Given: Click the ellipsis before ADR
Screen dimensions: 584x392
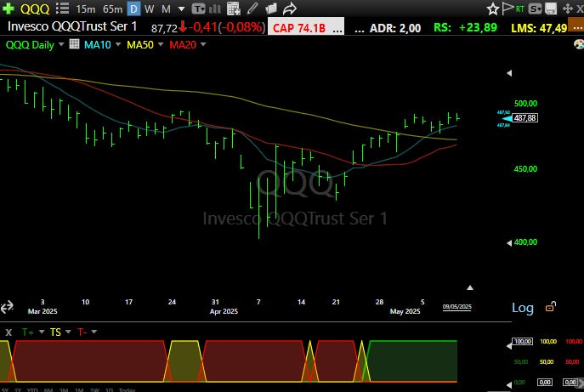Looking at the screenshot, I should (360, 30).
